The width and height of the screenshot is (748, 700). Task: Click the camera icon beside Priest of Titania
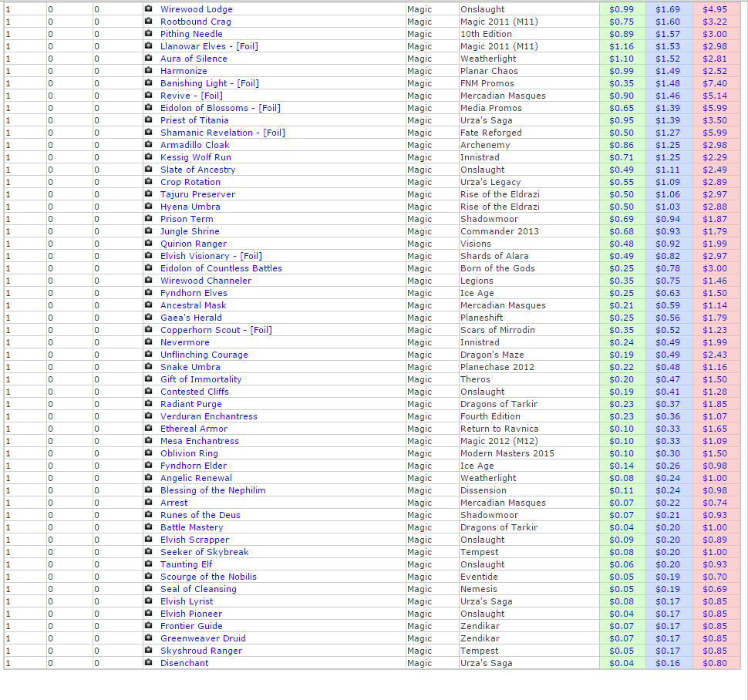click(x=148, y=119)
